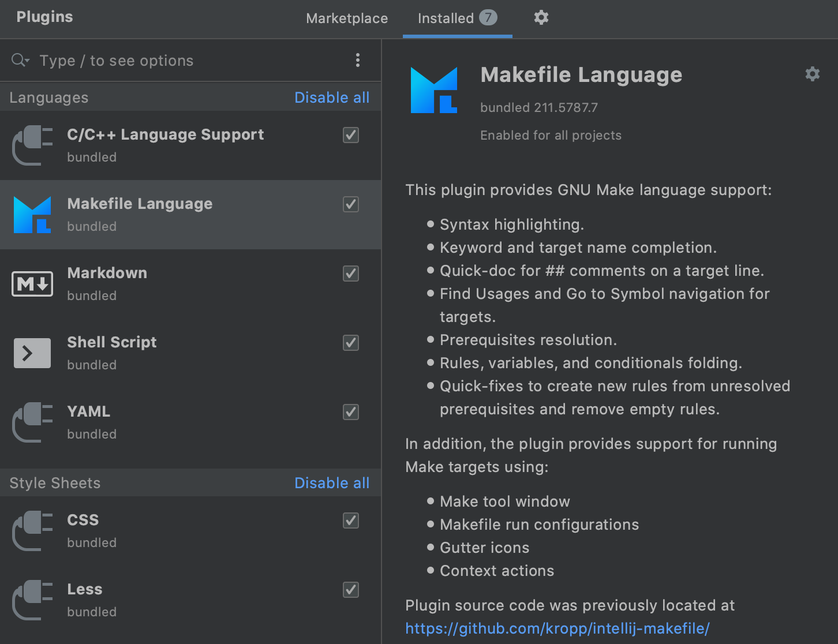
Task: Open the intellij-makefile GitHub link
Action: tap(558, 628)
